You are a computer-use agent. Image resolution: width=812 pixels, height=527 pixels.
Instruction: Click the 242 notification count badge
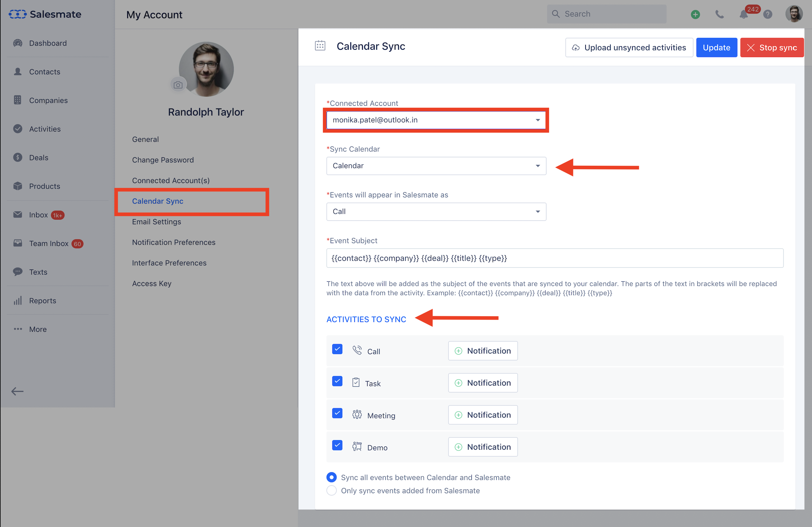753,9
